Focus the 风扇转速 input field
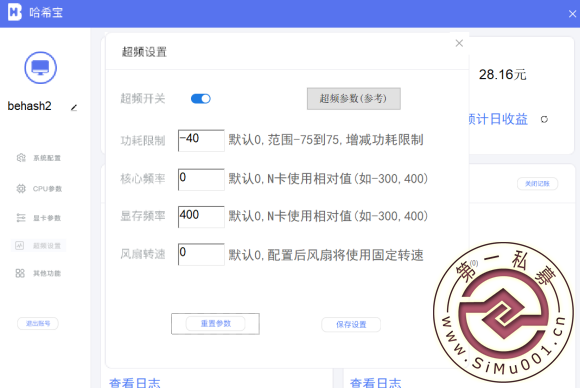Screen dimensions: 580x388 pyautogui.click(x=201, y=254)
